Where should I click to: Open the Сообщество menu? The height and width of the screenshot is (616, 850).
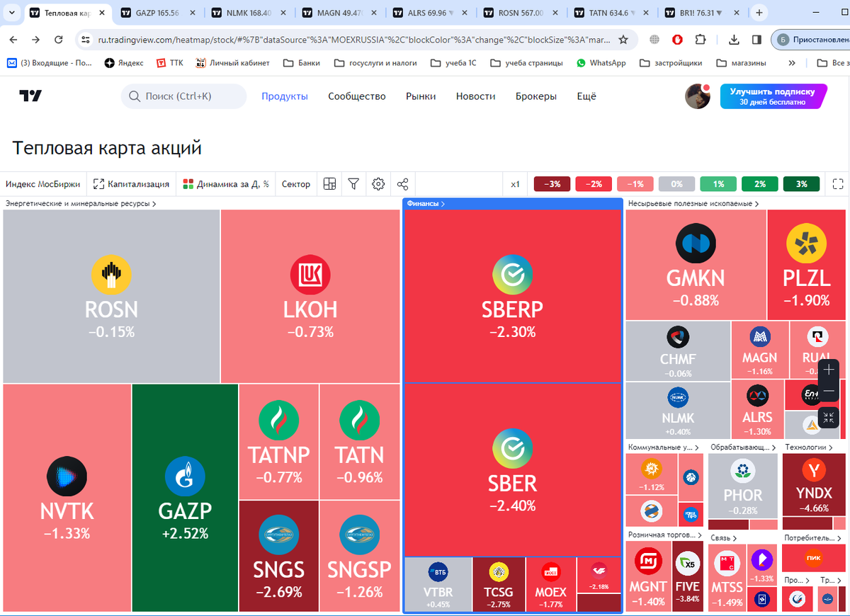pyautogui.click(x=357, y=96)
